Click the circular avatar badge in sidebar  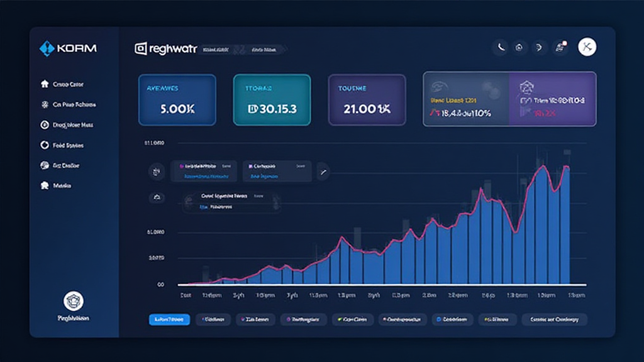coord(74,300)
